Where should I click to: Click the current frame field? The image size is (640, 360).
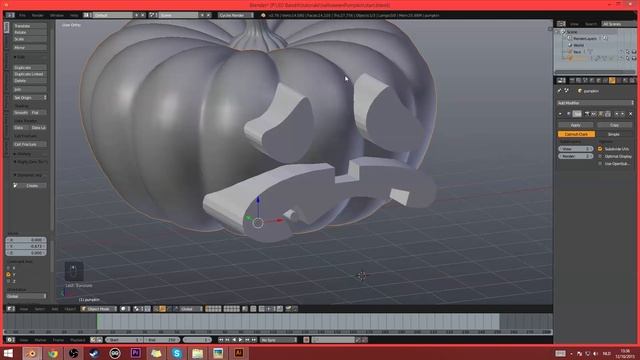point(197,340)
